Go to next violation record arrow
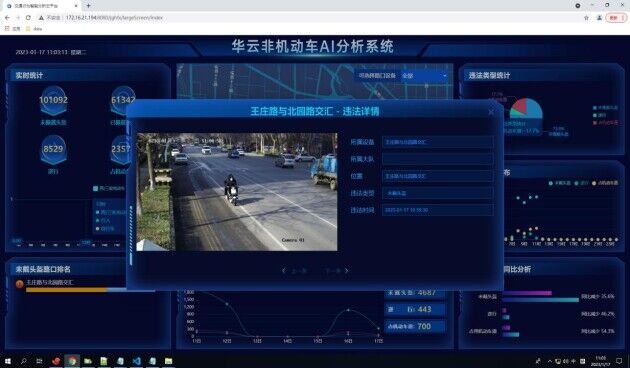This screenshot has width=630, height=368. pyautogui.click(x=347, y=271)
